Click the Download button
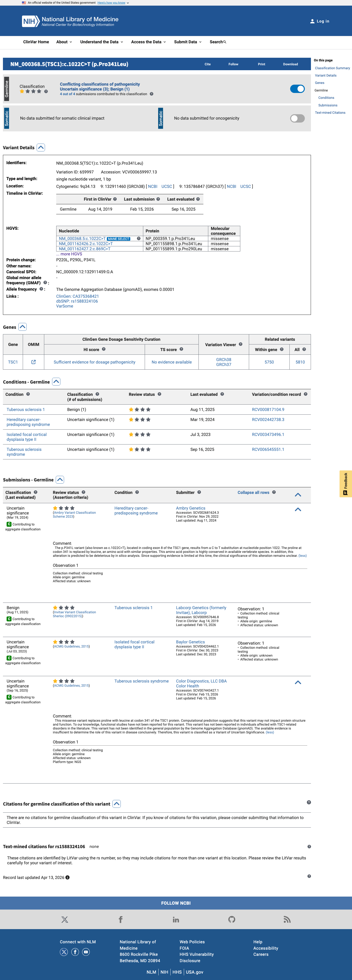This screenshot has height=980, width=352. click(x=290, y=64)
